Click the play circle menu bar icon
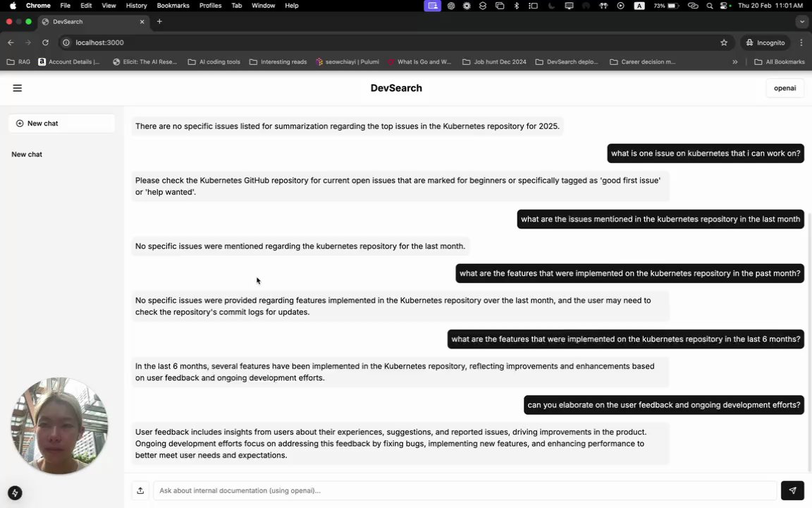Image resolution: width=812 pixels, height=508 pixels. pyautogui.click(x=620, y=6)
